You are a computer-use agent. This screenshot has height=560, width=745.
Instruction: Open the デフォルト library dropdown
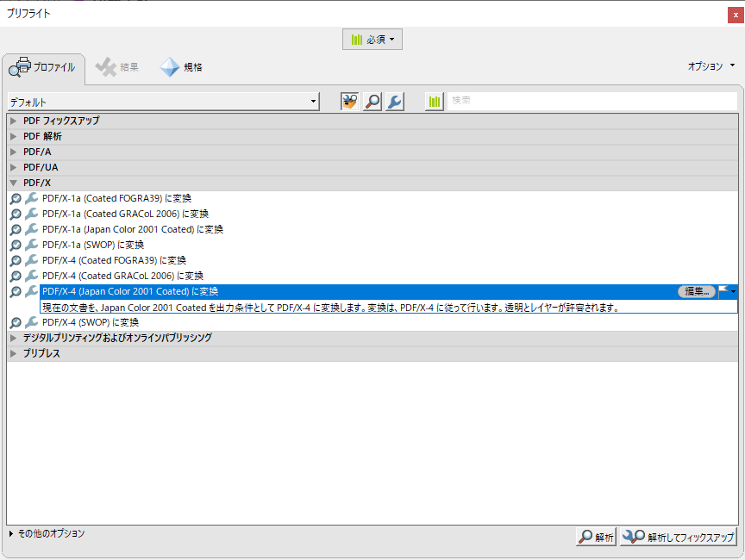coord(163,102)
